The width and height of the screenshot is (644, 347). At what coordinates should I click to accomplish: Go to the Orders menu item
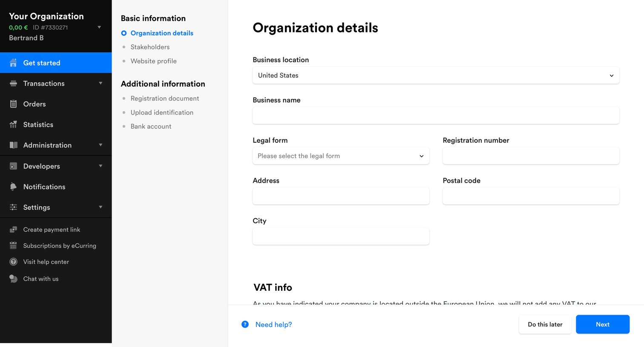(x=56, y=104)
